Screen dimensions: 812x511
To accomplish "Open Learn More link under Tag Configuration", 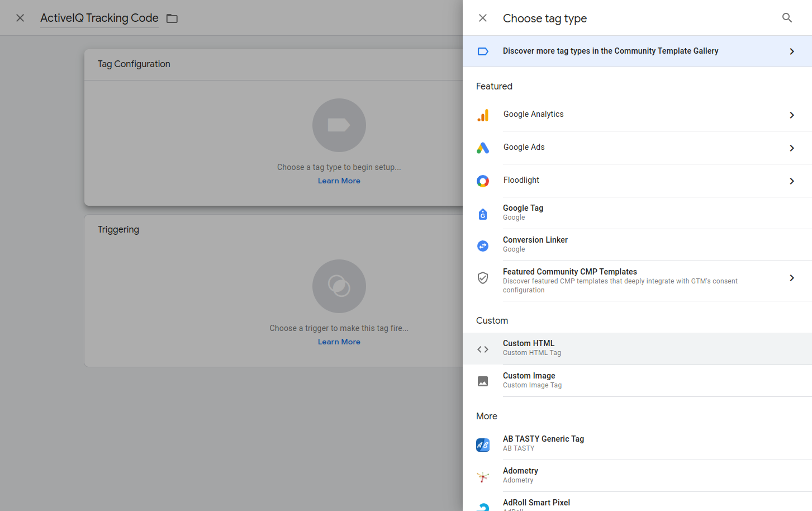I will [x=339, y=181].
